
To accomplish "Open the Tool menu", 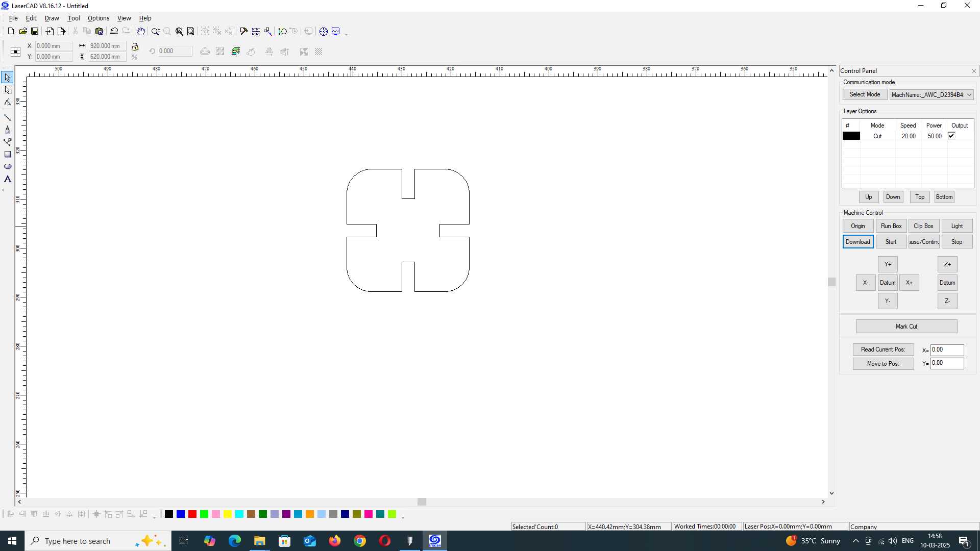I will click(x=73, y=18).
